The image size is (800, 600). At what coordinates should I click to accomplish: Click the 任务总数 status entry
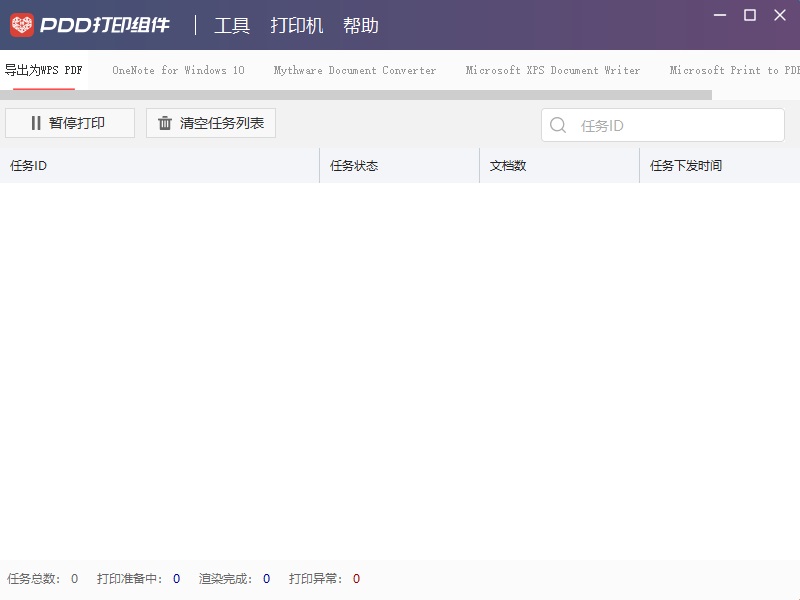pyautogui.click(x=42, y=579)
